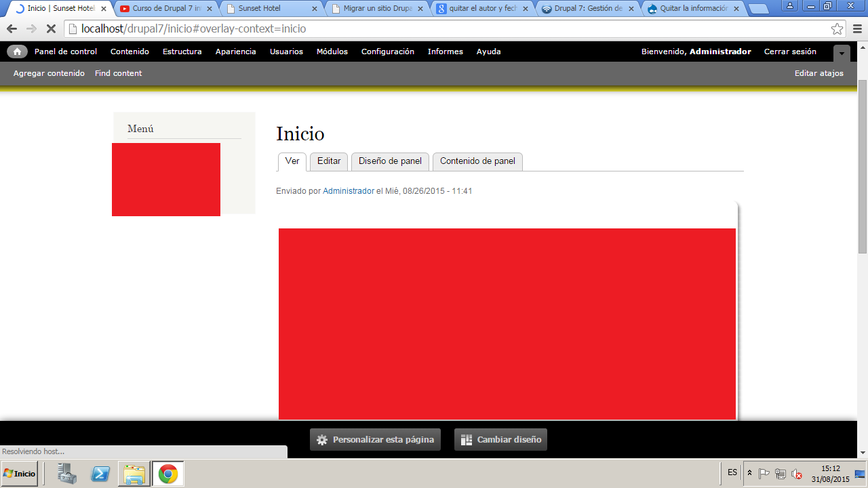
Task: Open Chrome from the Windows taskbar
Action: click(x=167, y=474)
